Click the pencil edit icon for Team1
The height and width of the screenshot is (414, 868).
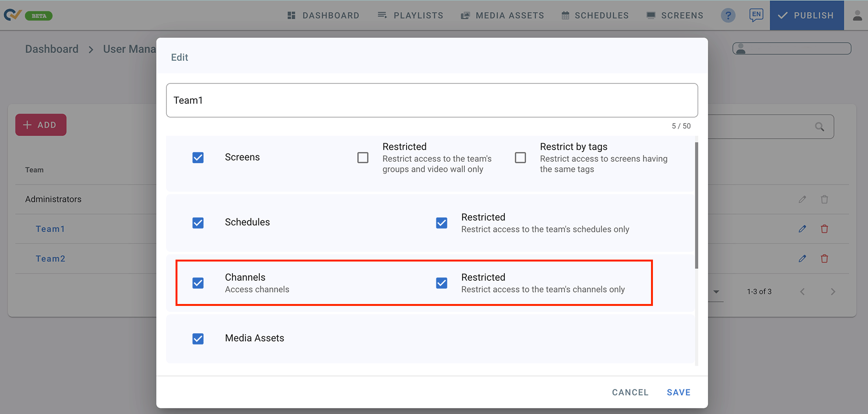point(802,229)
